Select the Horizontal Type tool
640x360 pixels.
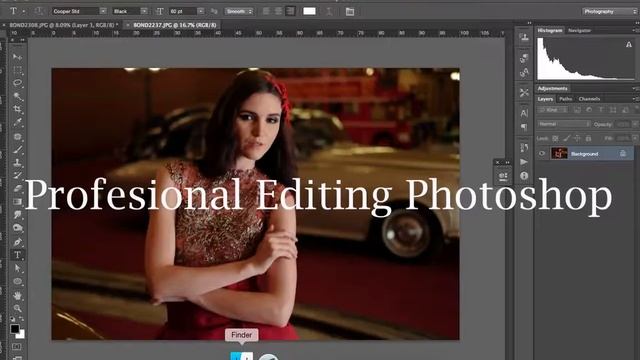pos(17,255)
